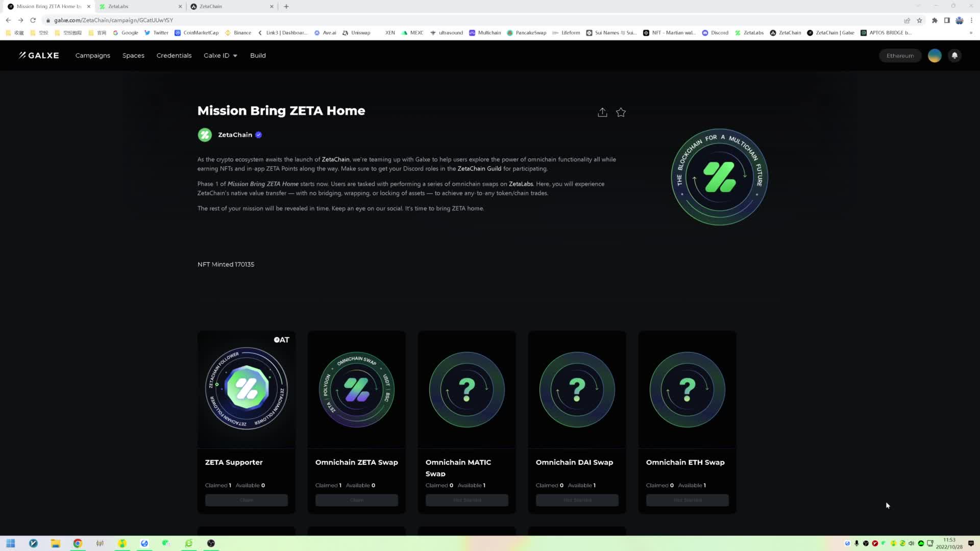Click the ZetaChain link in description
Image resolution: width=980 pixels, height=551 pixels.
click(335, 160)
